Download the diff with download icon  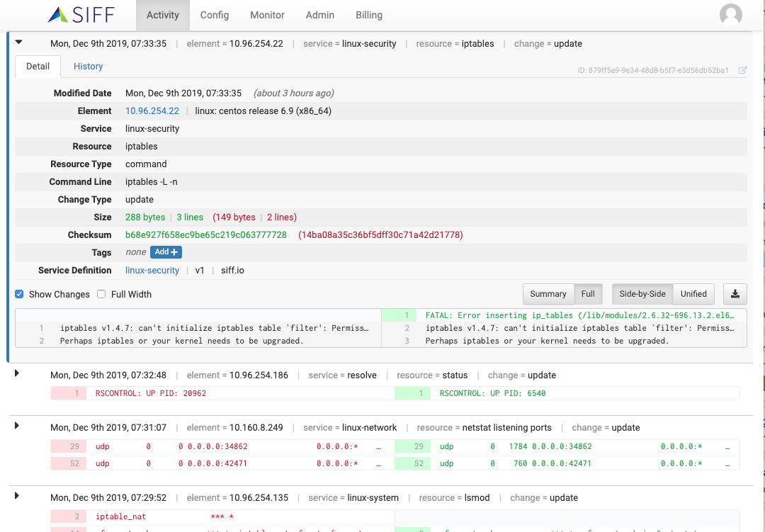pos(735,294)
